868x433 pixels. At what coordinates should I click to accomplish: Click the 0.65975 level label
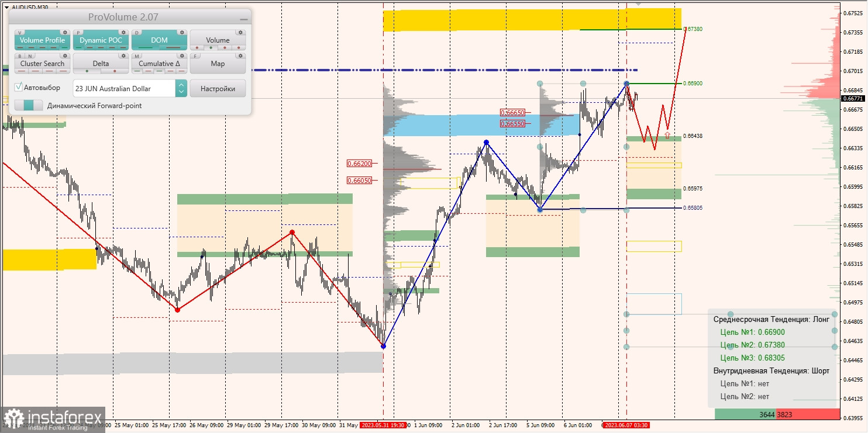pos(693,188)
